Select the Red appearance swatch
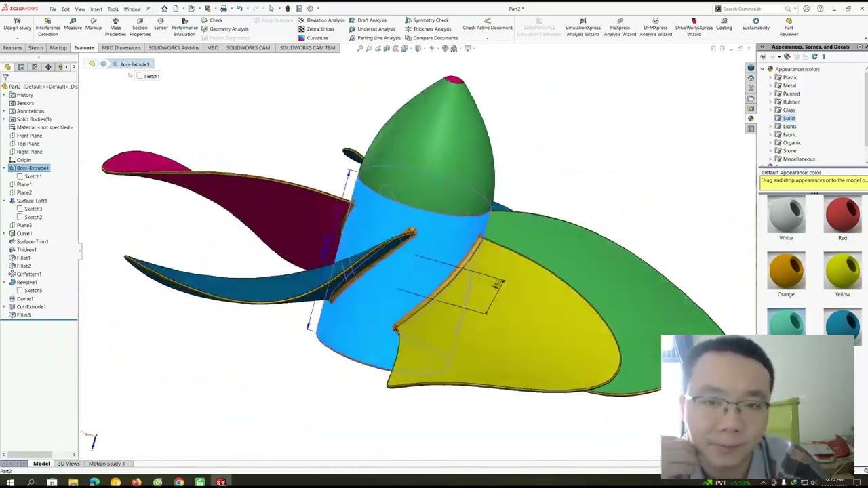 point(842,215)
